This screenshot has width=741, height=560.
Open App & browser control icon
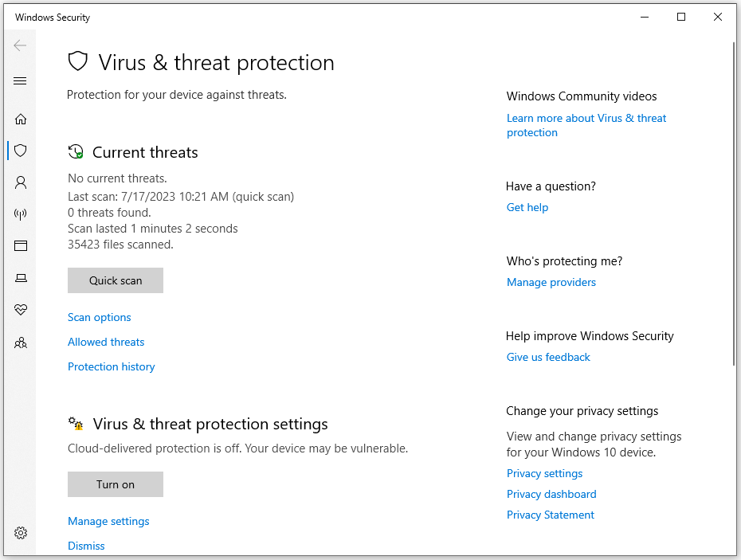21,245
